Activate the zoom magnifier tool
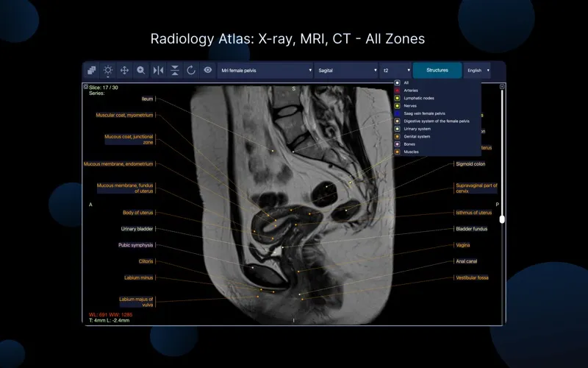Screen dimensions: 588x368 pyautogui.click(x=141, y=70)
